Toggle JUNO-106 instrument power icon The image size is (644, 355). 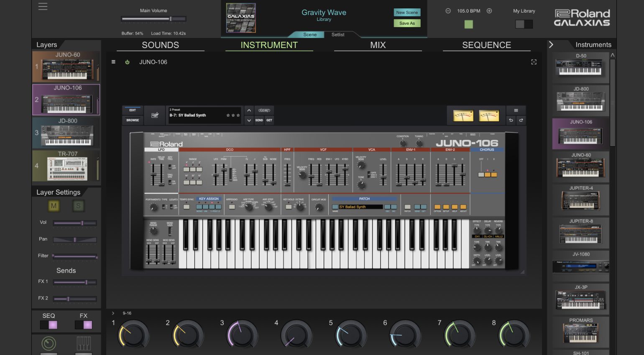127,62
